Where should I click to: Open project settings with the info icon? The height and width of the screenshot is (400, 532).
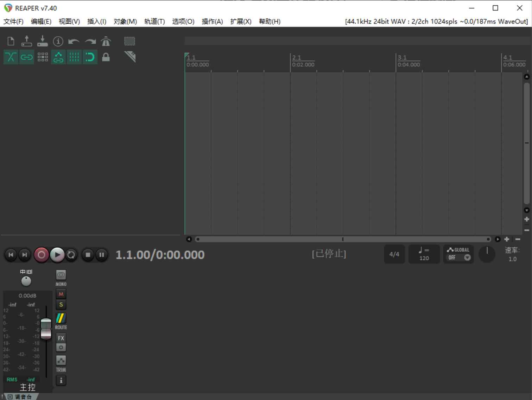pos(58,41)
